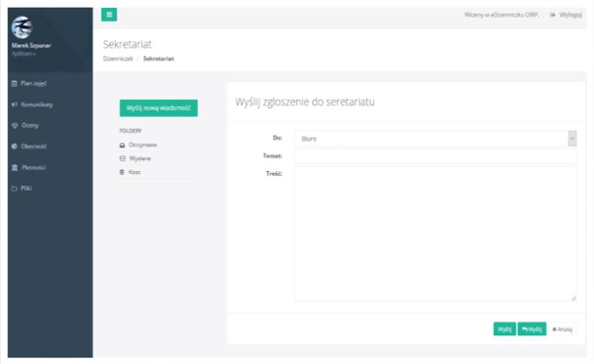Click the inbox icon next to Otrzymane
Viewport: 594px width, 364px height.
click(123, 145)
